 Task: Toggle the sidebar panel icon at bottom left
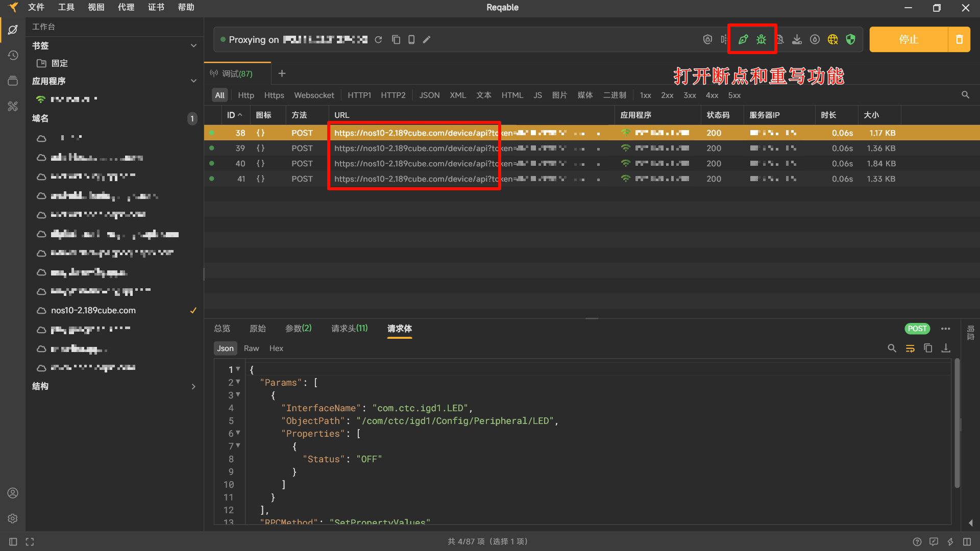click(13, 542)
